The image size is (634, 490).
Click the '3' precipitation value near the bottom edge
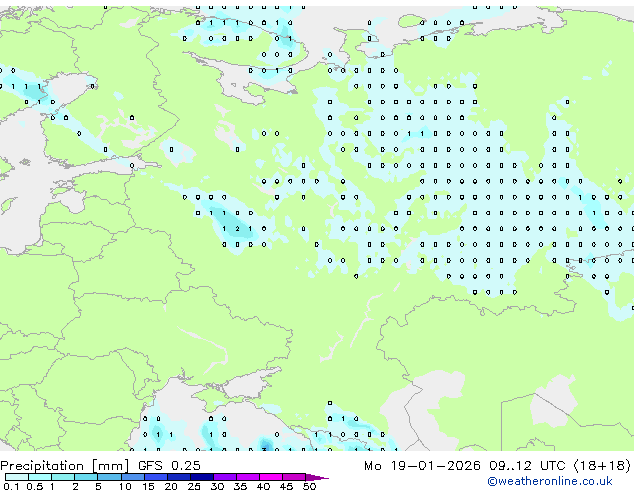264,449
